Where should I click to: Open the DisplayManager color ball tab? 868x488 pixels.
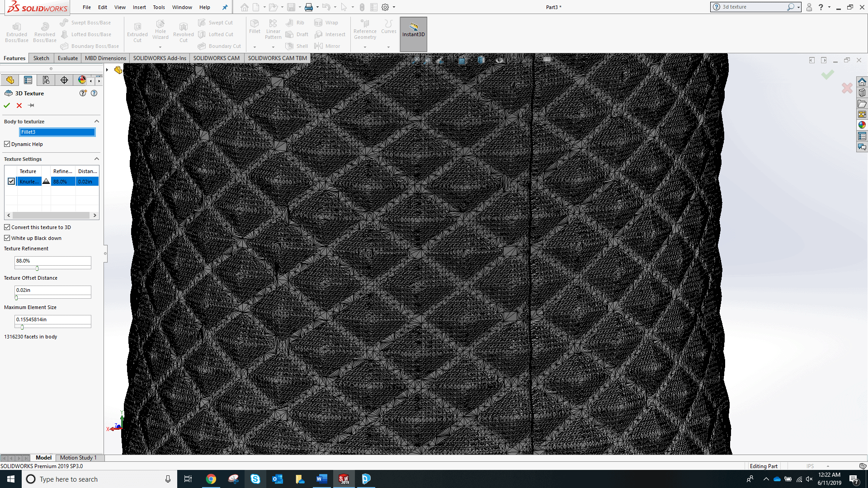pyautogui.click(x=82, y=80)
